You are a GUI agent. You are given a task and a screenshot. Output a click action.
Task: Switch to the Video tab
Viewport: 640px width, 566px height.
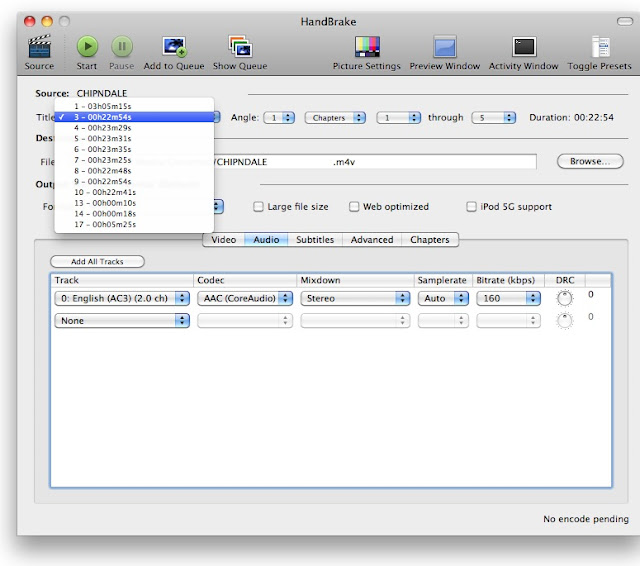(224, 240)
